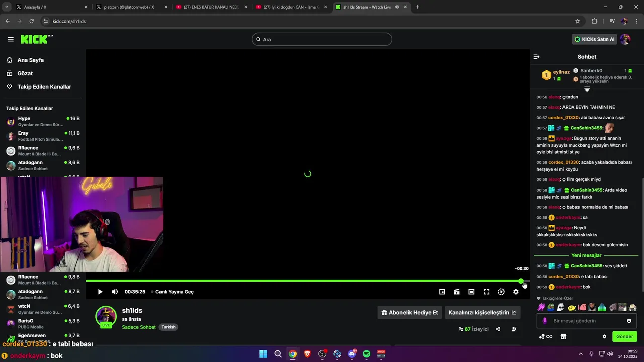Open the clip creation icon
Image resolution: width=644 pixels, height=362 pixels.
pyautogui.click(x=457, y=292)
